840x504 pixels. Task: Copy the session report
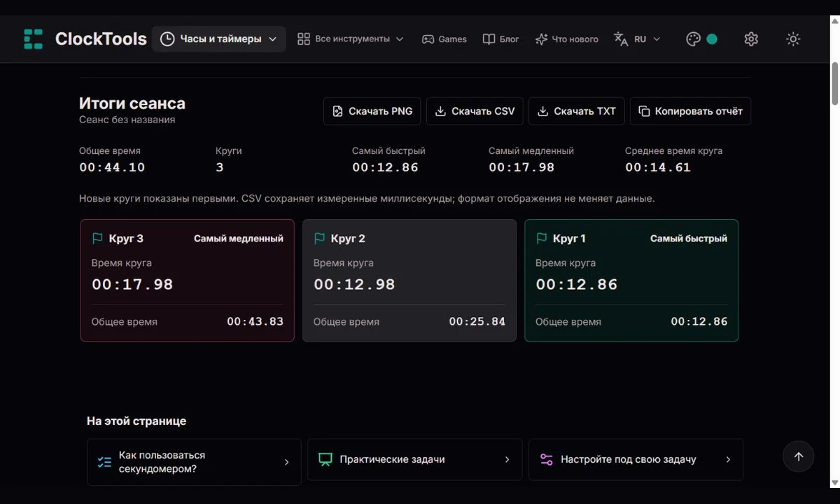[691, 111]
